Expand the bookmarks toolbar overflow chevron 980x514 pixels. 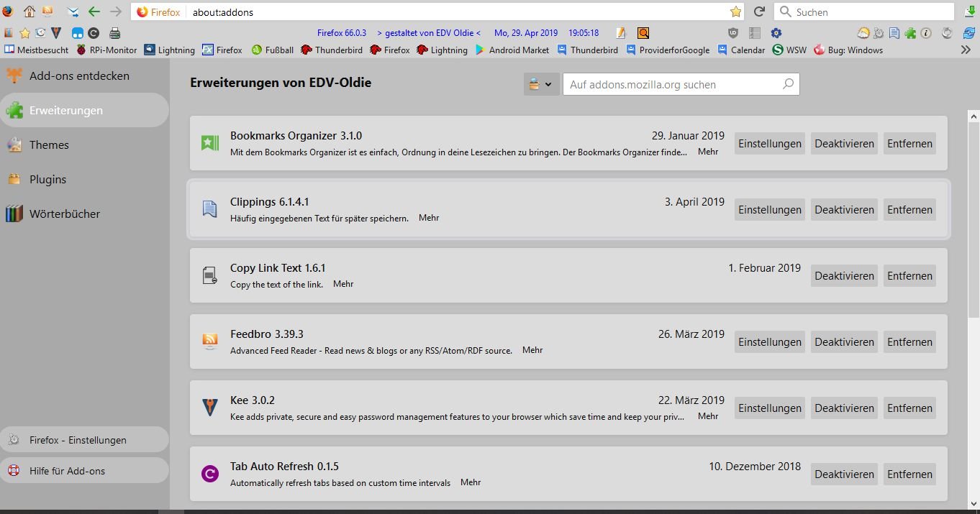(x=966, y=50)
